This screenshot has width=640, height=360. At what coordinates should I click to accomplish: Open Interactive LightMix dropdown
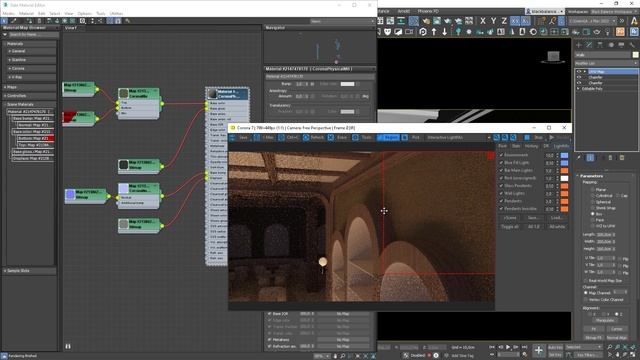(x=458, y=138)
